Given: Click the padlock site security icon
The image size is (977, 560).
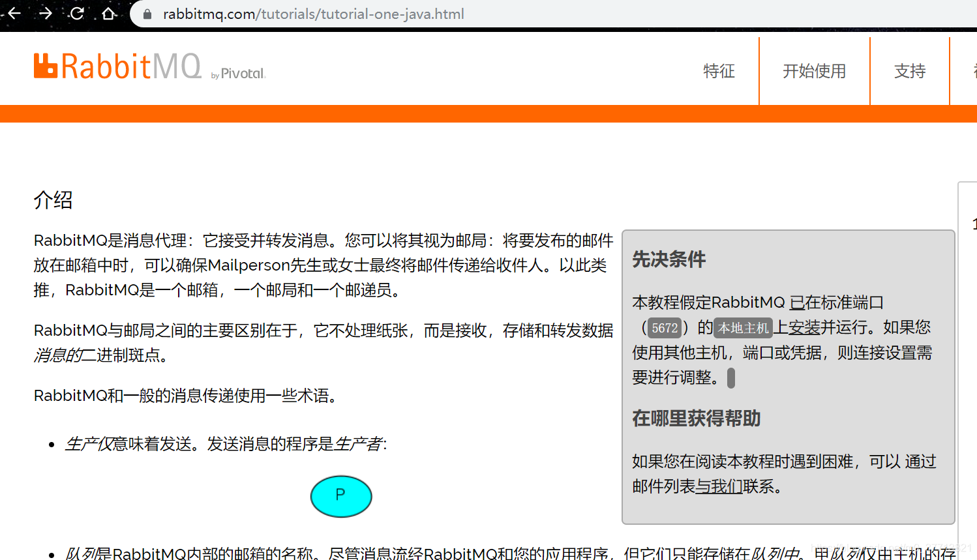Looking at the screenshot, I should point(148,13).
